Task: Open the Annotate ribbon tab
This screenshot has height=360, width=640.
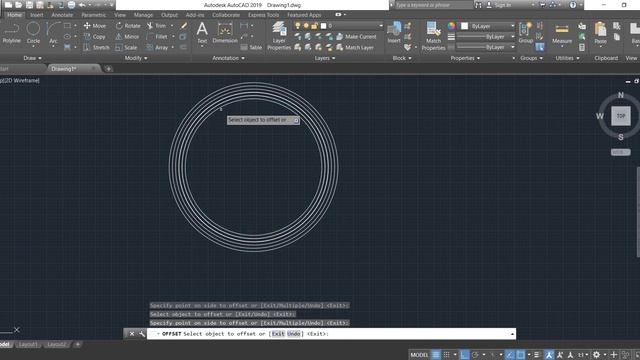Action: 62,15
